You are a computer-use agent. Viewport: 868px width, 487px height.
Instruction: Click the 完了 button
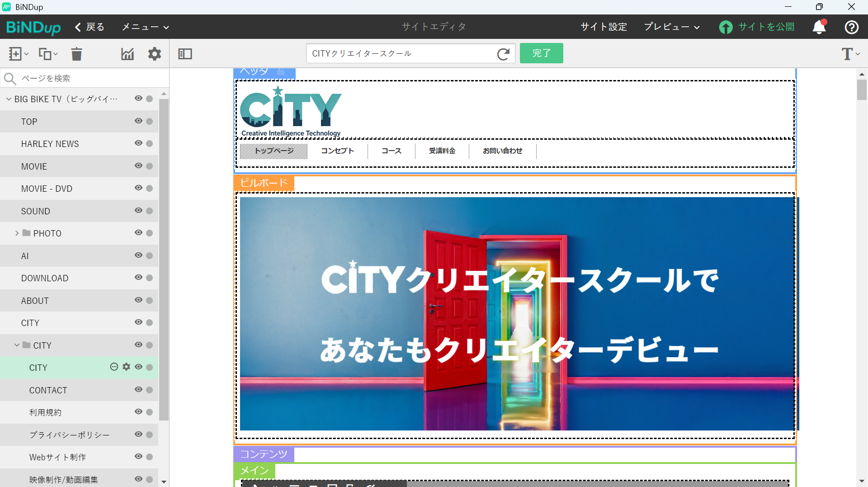pos(541,53)
